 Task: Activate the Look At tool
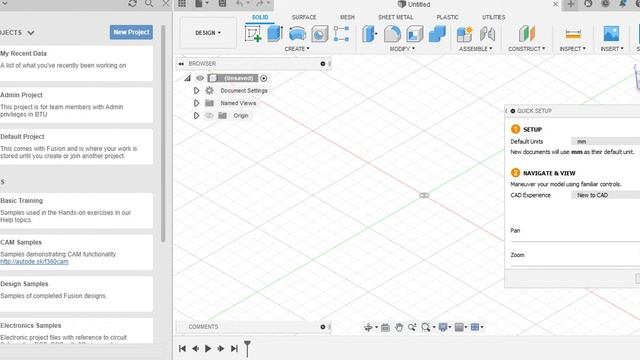pyautogui.click(x=385, y=327)
